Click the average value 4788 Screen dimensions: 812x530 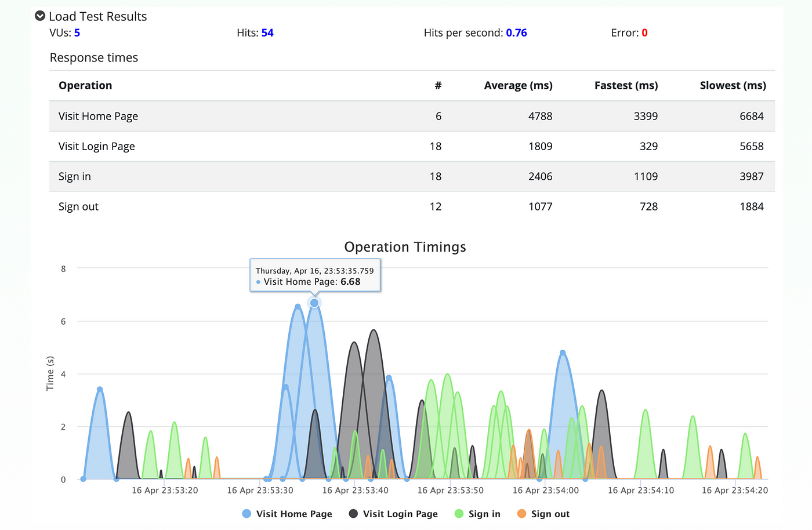[x=540, y=116]
